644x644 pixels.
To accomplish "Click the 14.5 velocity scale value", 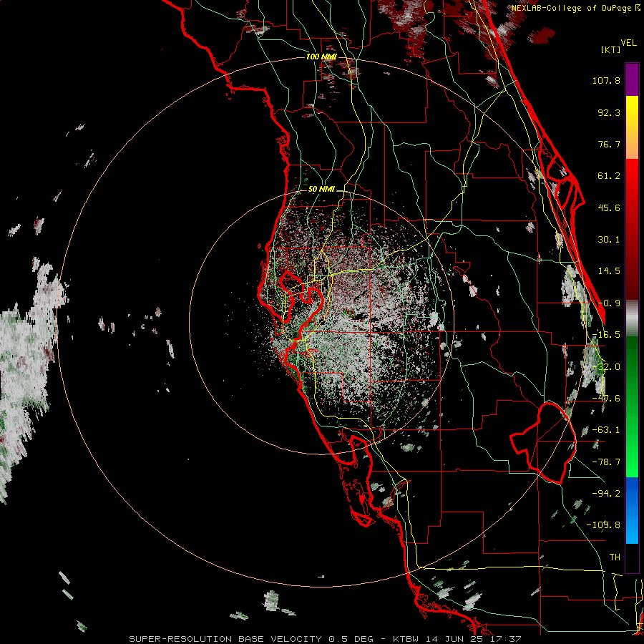I will pyautogui.click(x=609, y=271).
